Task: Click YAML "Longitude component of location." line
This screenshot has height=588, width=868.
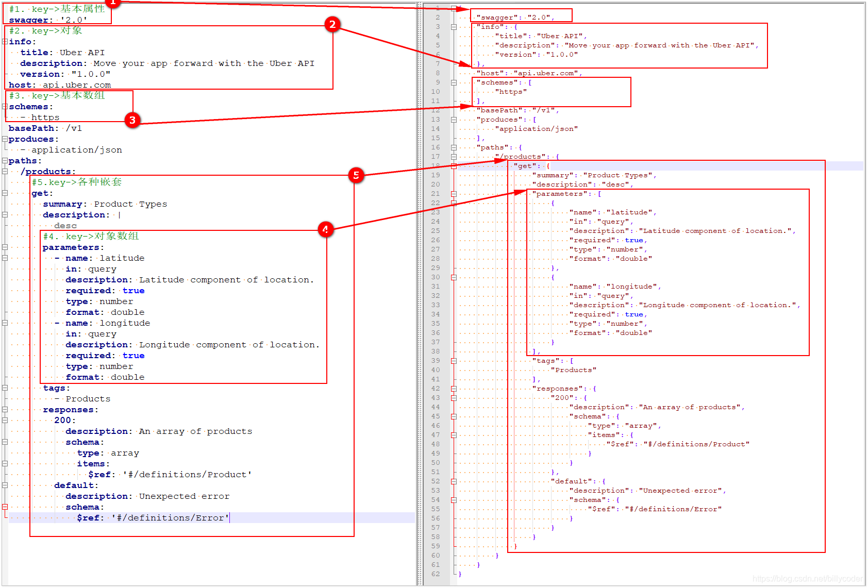Action: coord(193,345)
